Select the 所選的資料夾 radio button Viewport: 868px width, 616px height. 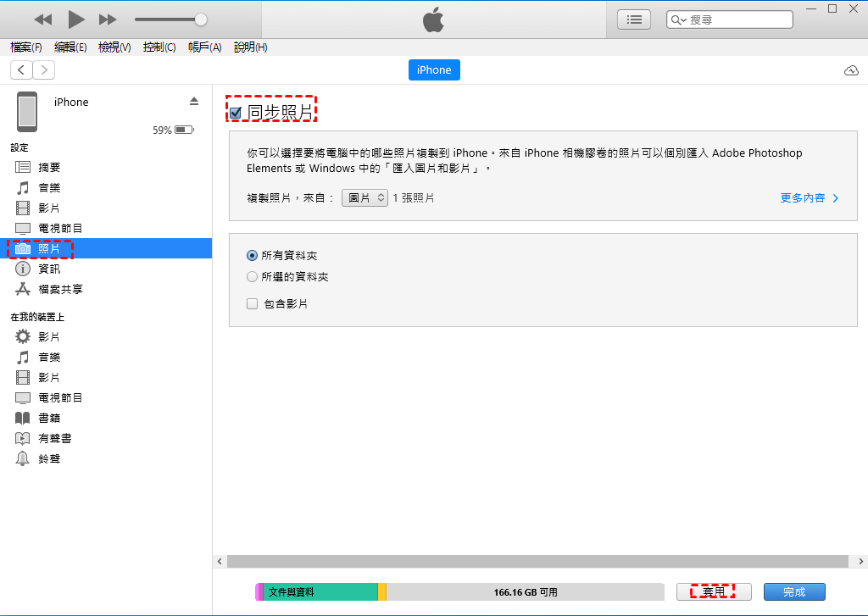252,277
